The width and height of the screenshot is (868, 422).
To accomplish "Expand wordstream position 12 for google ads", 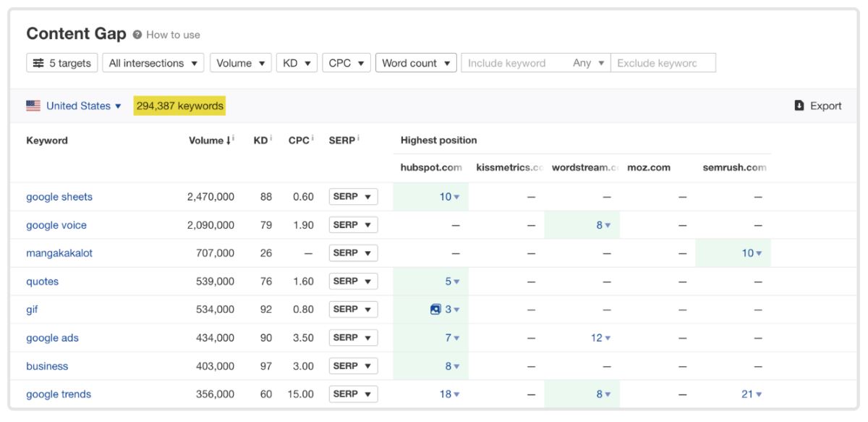I will point(601,338).
